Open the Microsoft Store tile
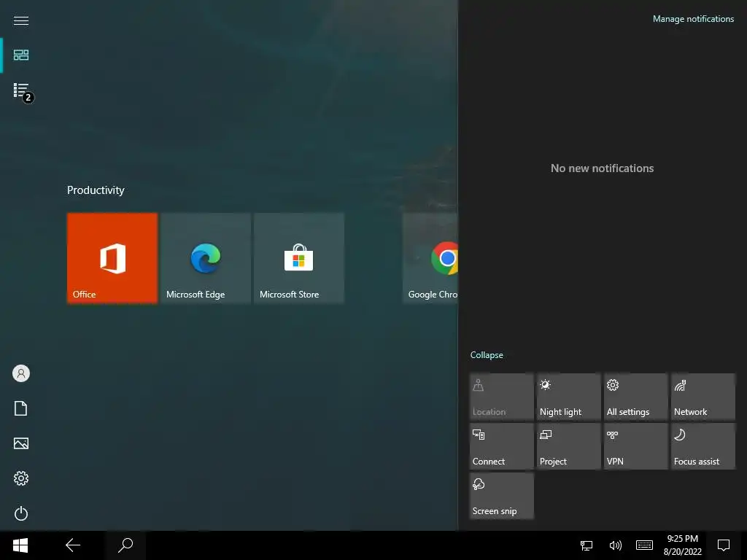The width and height of the screenshot is (747, 560). (x=299, y=257)
